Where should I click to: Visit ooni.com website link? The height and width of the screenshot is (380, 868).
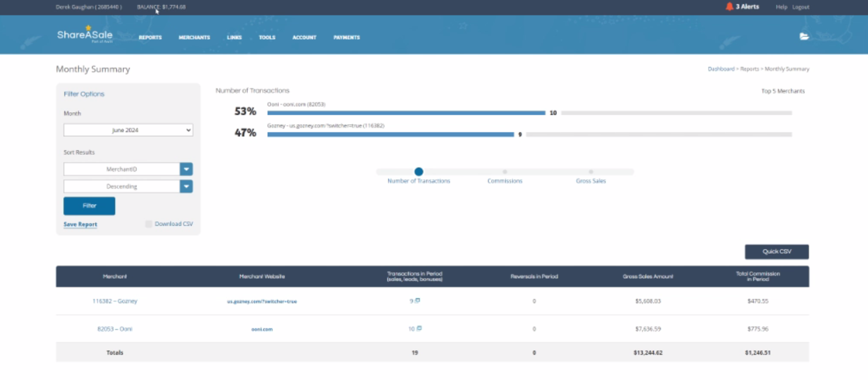pos(262,329)
